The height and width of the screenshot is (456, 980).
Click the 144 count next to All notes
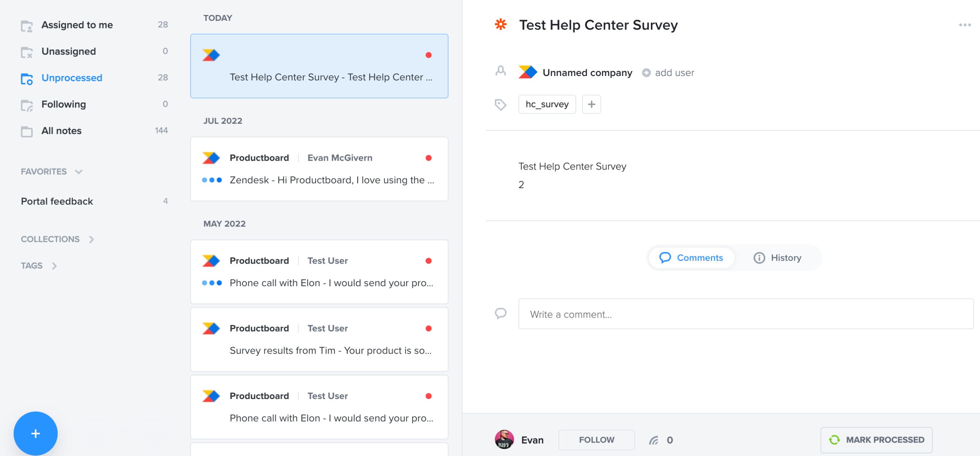pos(161,131)
